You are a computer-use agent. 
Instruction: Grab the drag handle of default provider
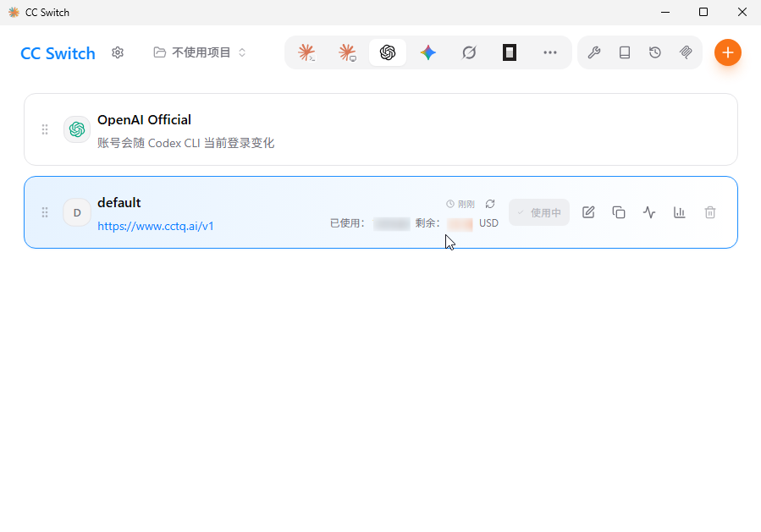click(45, 212)
